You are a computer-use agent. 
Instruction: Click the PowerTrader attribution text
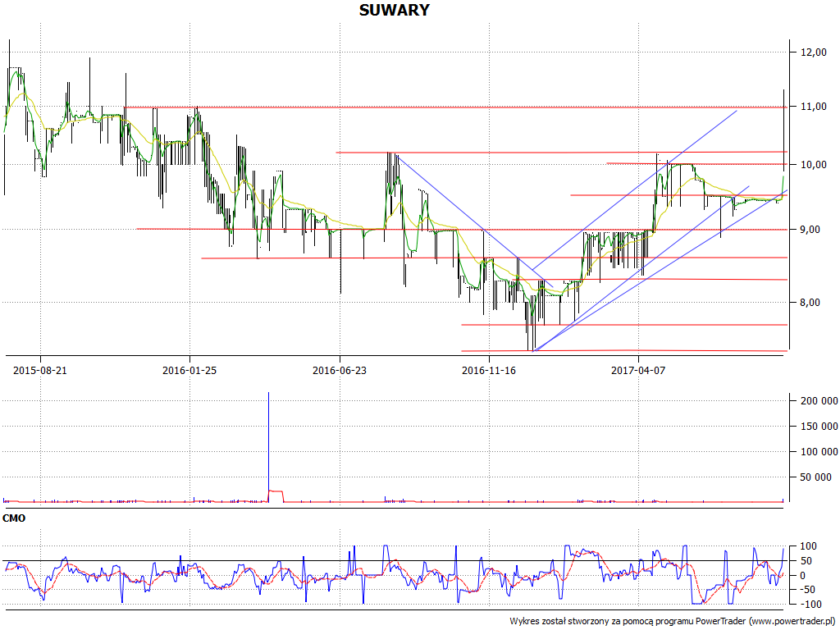(x=673, y=621)
